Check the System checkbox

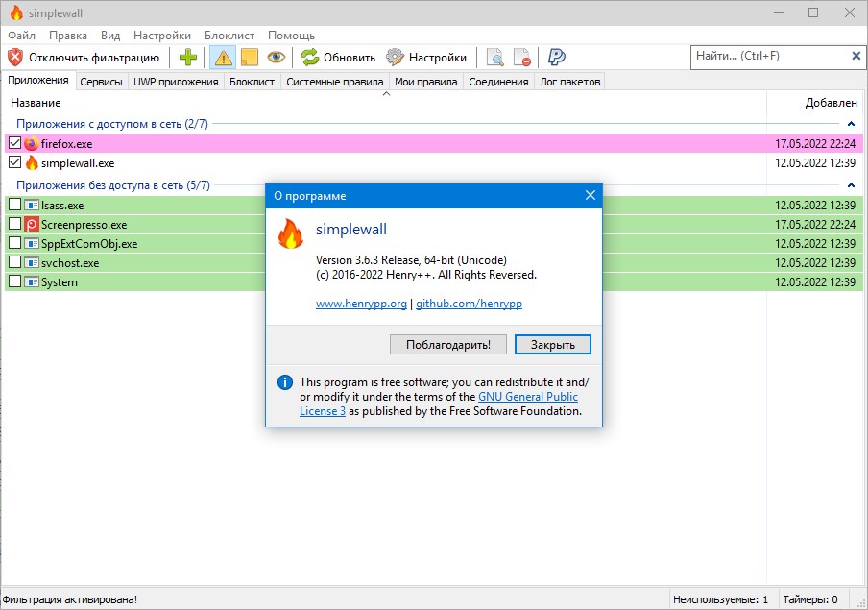(x=15, y=281)
